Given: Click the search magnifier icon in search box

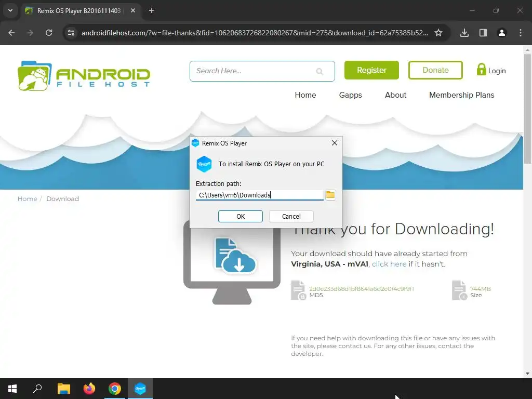Looking at the screenshot, I should 320,71.
